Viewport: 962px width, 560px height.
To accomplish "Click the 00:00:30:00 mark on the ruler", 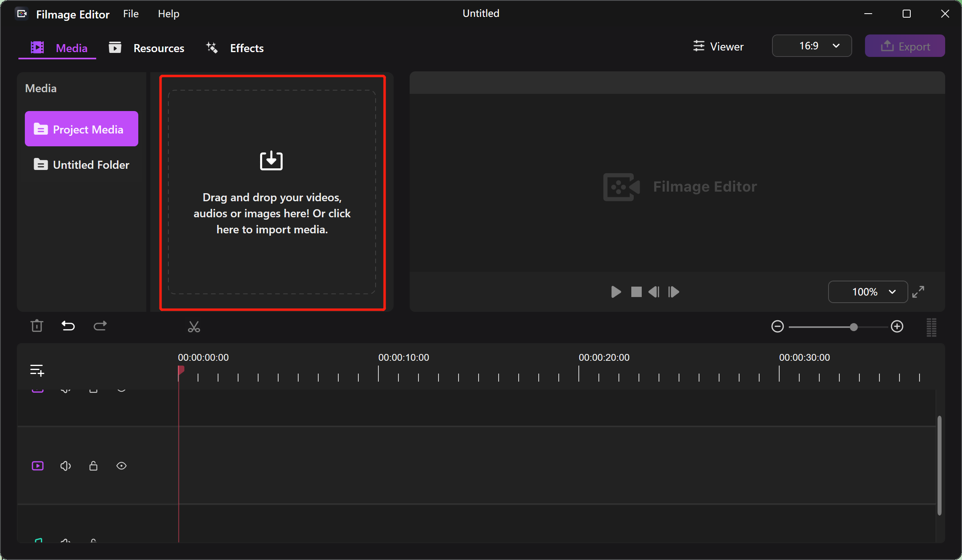I will click(x=804, y=358).
